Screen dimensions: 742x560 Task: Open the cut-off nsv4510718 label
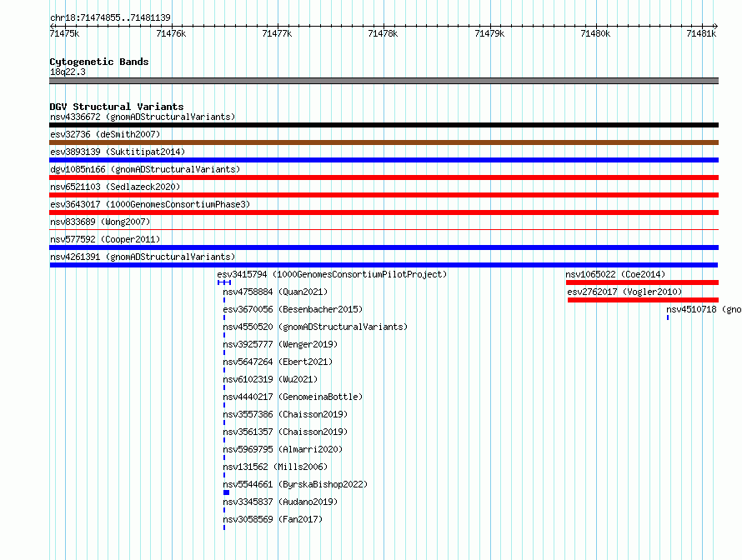(704, 309)
